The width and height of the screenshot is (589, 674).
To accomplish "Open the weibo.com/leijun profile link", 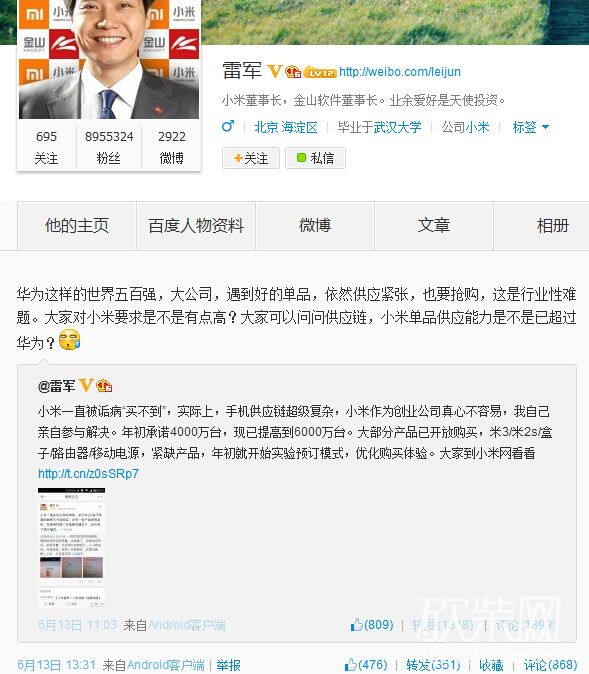I will [400, 71].
